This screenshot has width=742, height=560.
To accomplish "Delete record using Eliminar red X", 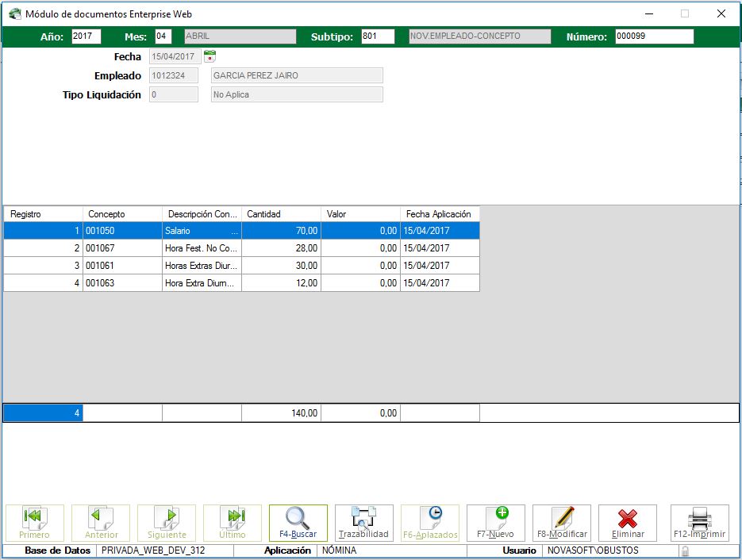I will click(x=627, y=523).
